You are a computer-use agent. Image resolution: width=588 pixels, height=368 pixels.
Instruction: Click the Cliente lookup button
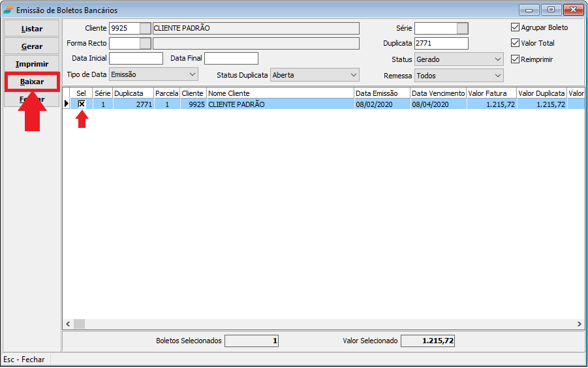pyautogui.click(x=145, y=28)
